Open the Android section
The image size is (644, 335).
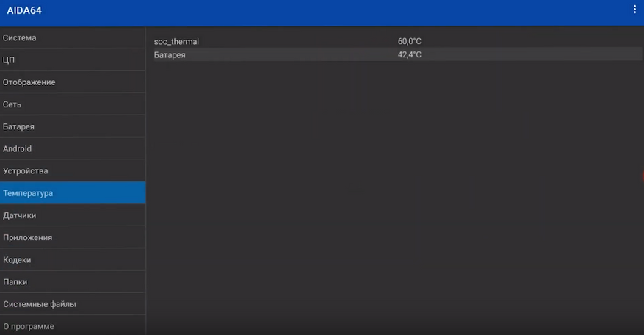(x=73, y=149)
